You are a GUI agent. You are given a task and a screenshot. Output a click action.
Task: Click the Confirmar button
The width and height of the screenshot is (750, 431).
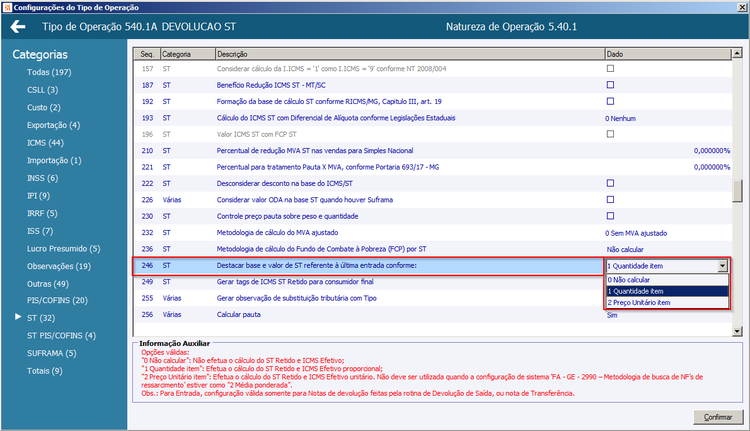click(x=718, y=417)
